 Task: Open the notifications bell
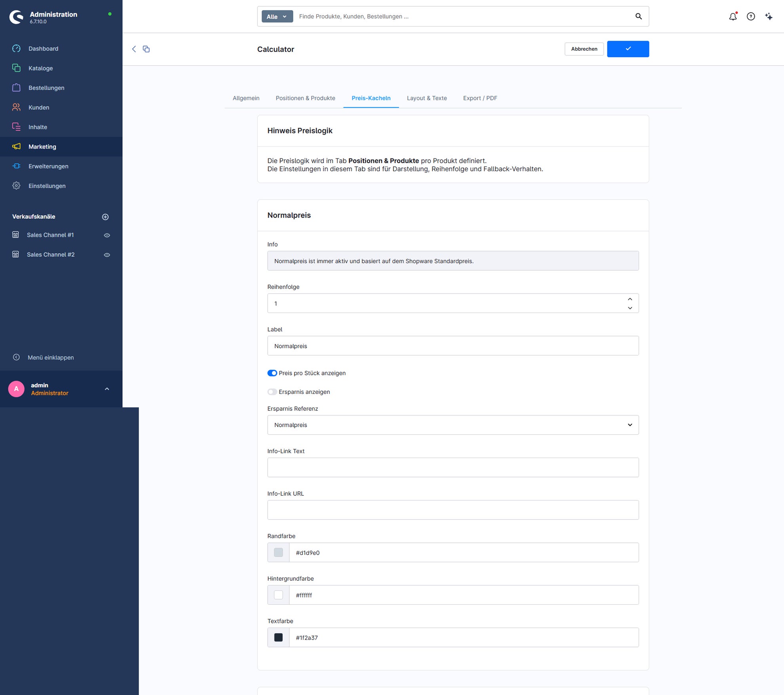point(733,16)
